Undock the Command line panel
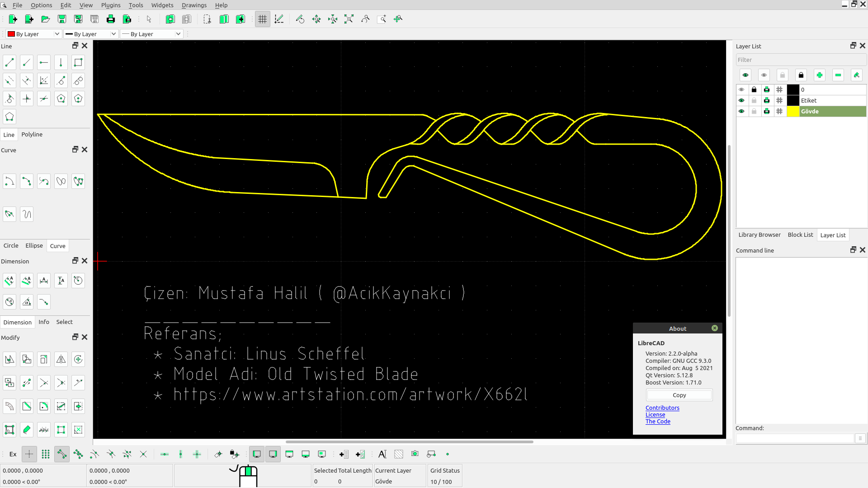The image size is (868, 488). [854, 250]
